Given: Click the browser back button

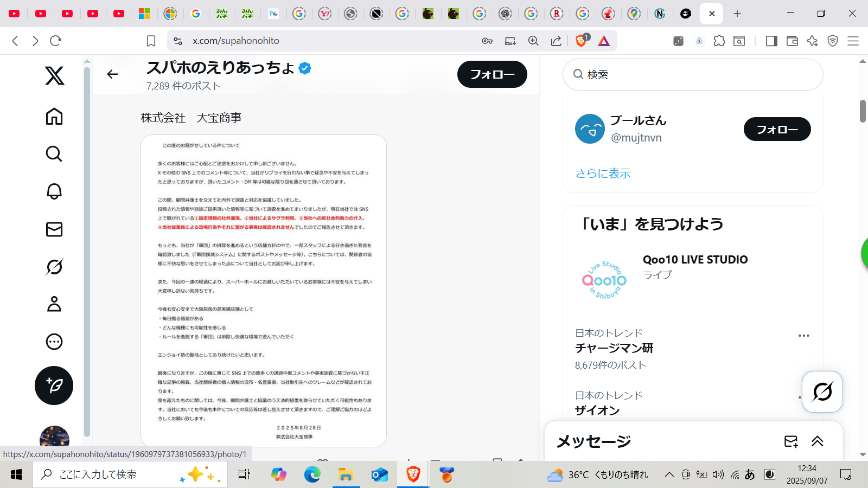Looking at the screenshot, I should pos(15,41).
